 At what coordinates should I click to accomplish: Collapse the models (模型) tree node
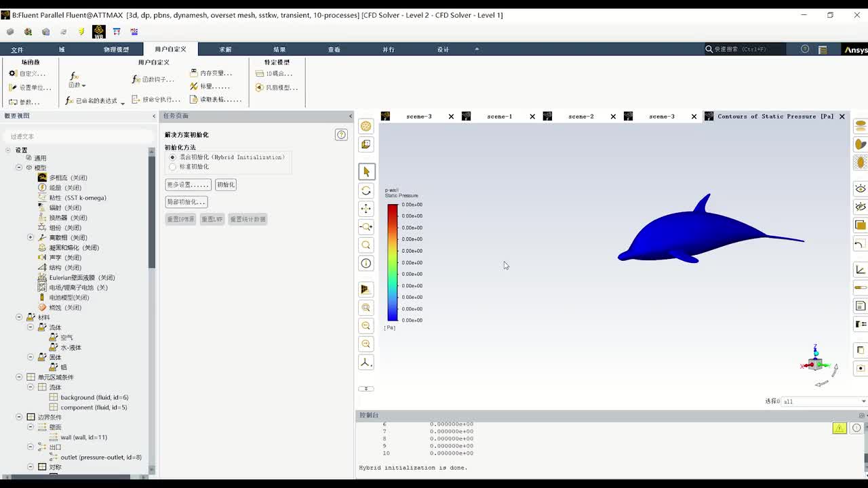19,167
